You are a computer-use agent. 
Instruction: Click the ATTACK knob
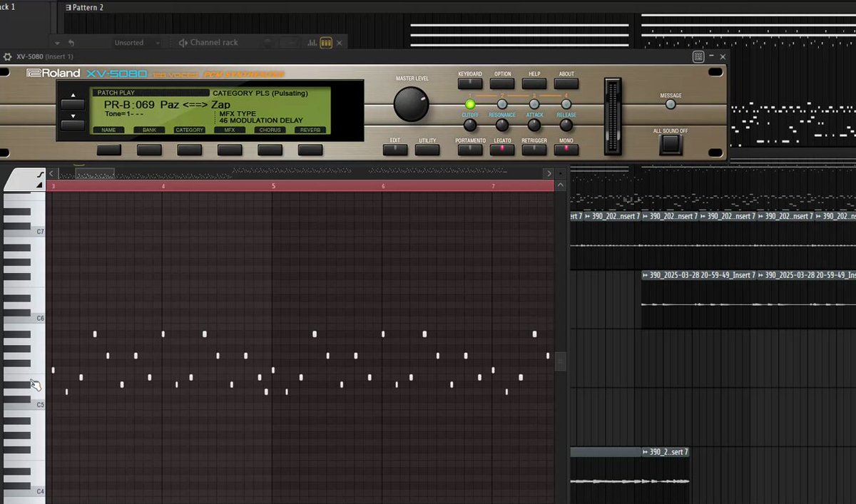click(x=534, y=125)
